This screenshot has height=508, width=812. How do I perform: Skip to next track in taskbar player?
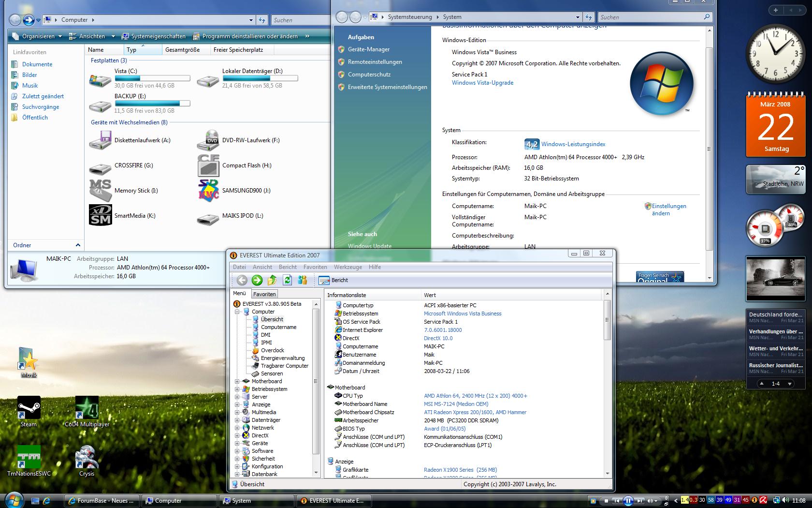[x=639, y=501]
